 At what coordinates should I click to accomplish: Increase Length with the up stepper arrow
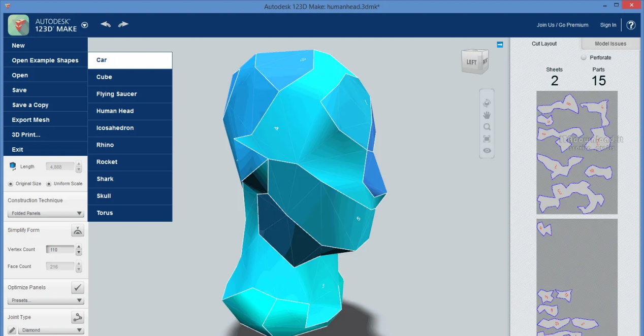(x=79, y=164)
